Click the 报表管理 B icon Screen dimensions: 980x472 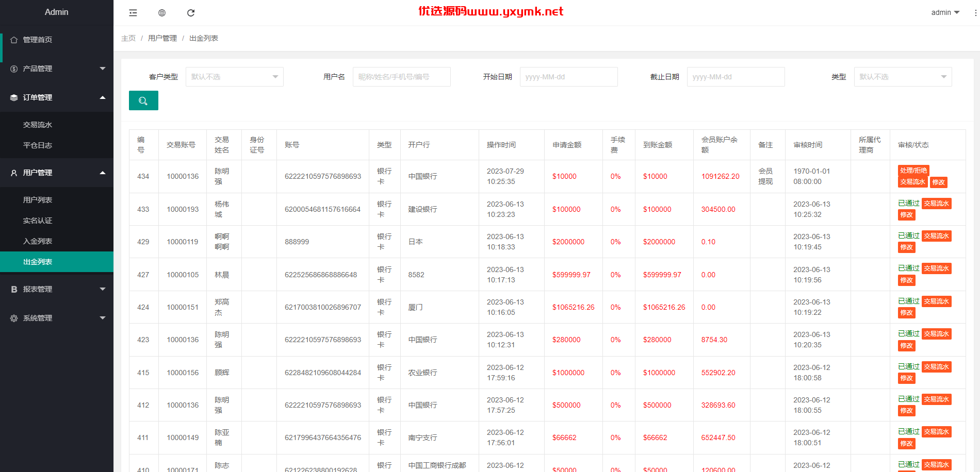point(14,289)
